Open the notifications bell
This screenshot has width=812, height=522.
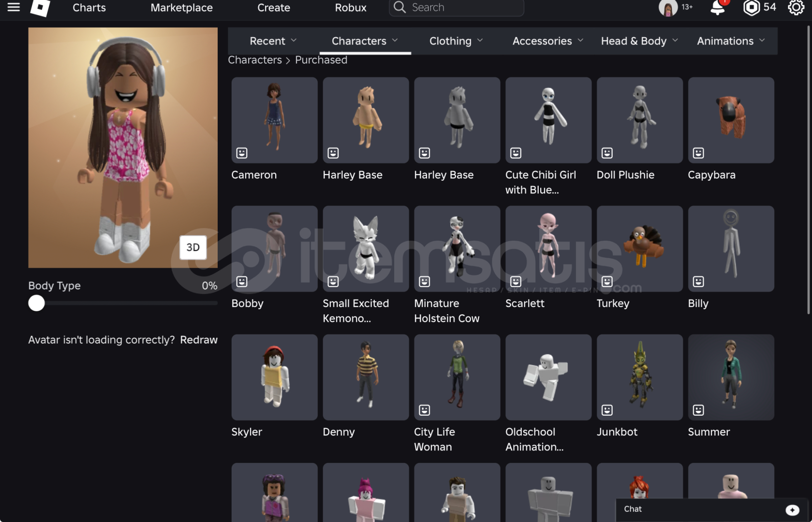pos(718,8)
